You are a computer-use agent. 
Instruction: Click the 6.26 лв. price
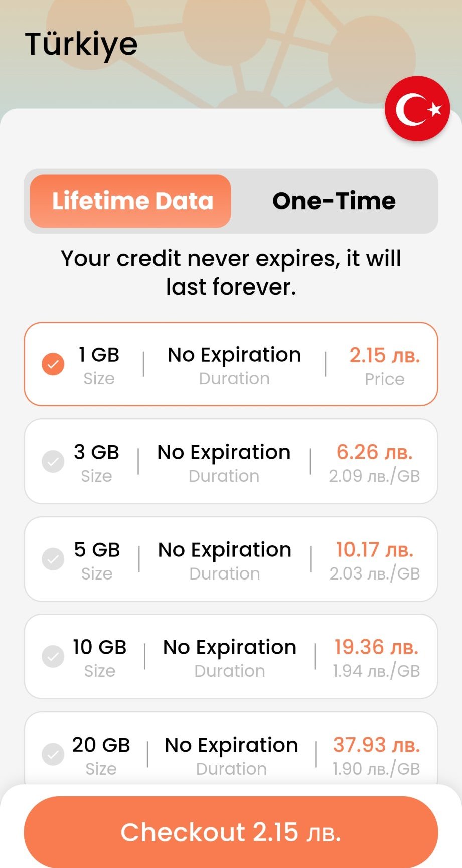click(x=374, y=452)
